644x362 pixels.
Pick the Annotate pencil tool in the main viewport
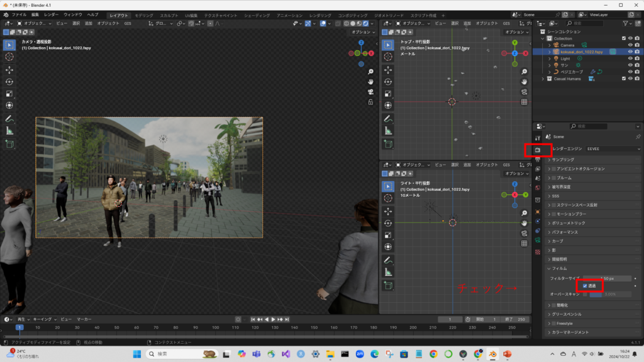tap(9, 119)
